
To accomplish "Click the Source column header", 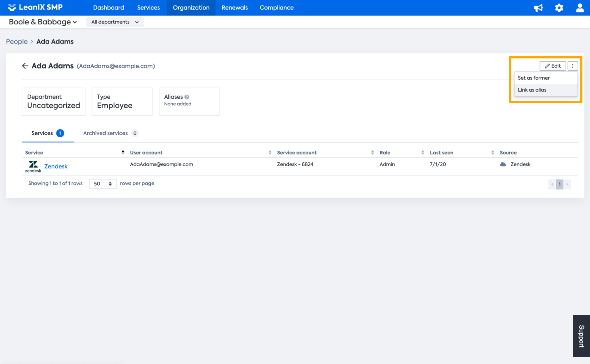I will [508, 153].
